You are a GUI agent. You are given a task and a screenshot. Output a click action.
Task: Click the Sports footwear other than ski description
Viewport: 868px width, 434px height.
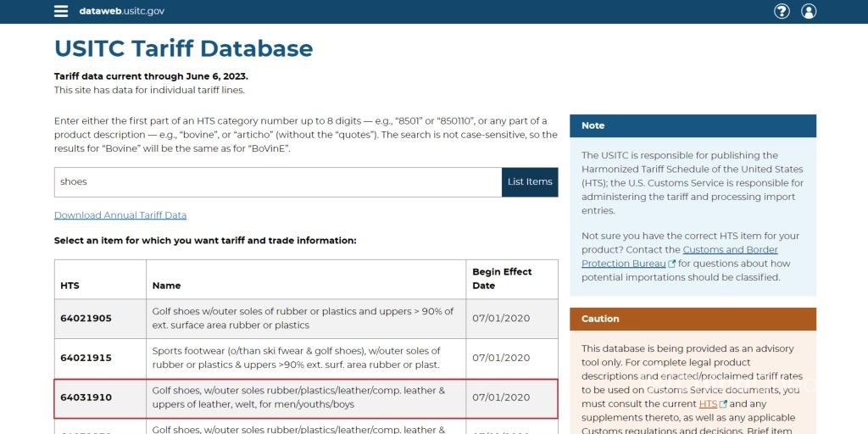click(x=296, y=359)
